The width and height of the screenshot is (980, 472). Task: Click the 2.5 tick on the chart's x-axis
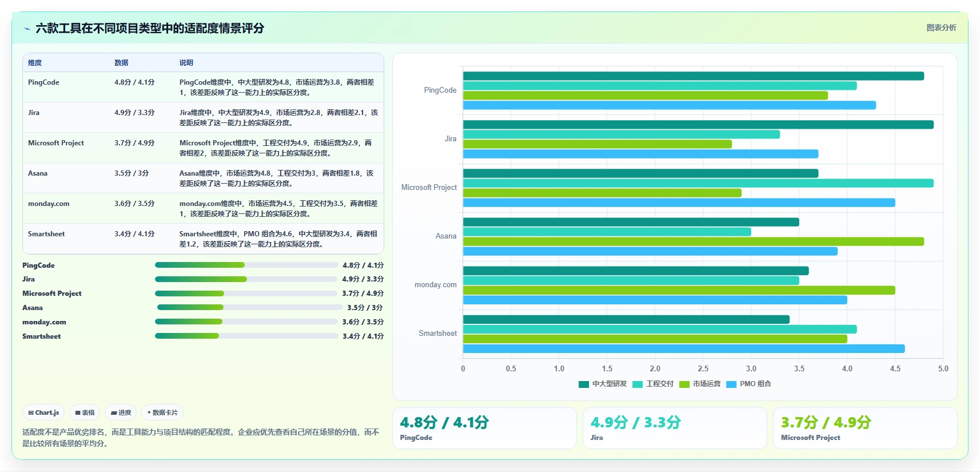(x=703, y=369)
